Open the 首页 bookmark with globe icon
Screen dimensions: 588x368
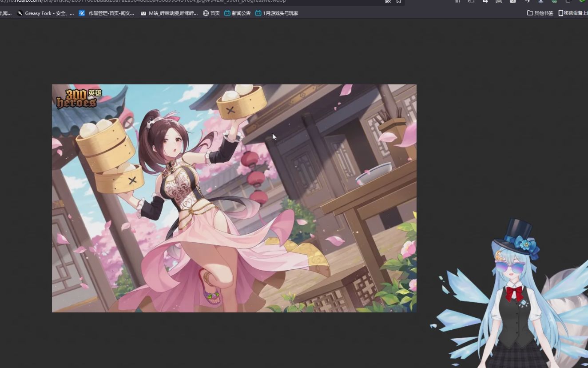tap(211, 13)
